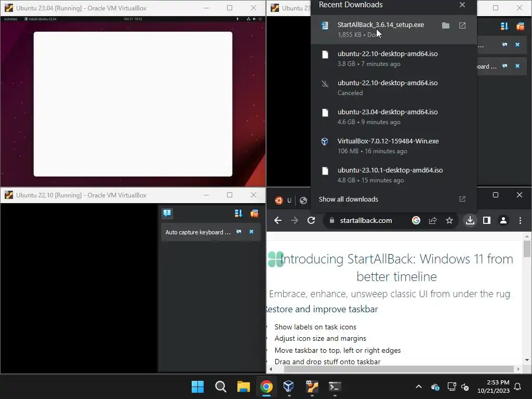532x399 pixels.
Task: Open muted volume tray icon
Action: tap(465, 387)
